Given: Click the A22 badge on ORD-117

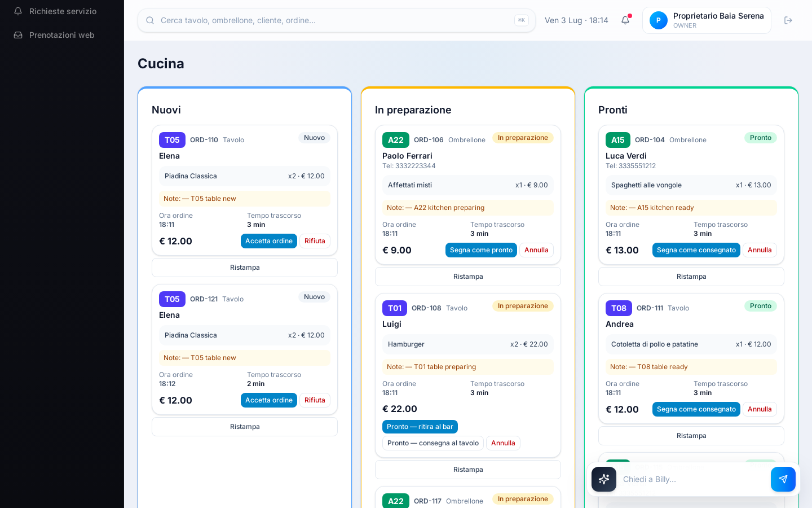Looking at the screenshot, I should 396,501.
